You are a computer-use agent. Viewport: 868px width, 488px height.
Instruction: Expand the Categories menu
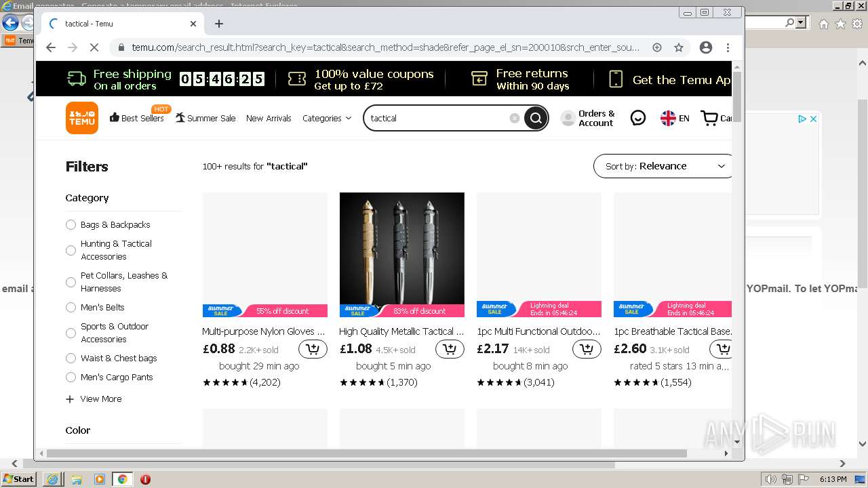(x=327, y=118)
